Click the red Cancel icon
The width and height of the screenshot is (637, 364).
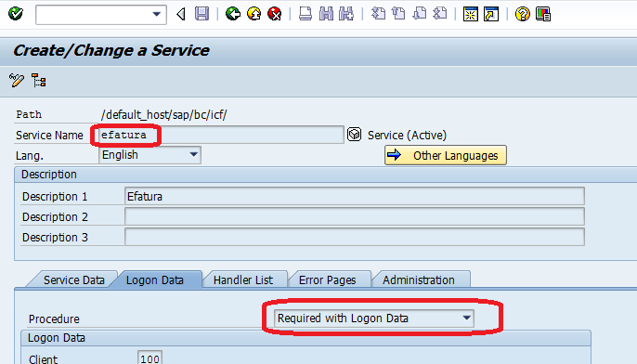275,14
